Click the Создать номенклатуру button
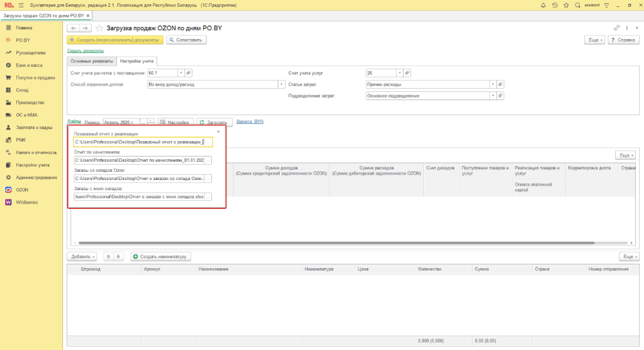644x350 pixels. [160, 256]
